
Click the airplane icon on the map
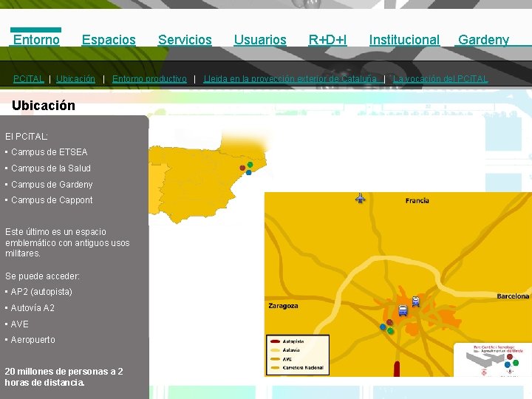[x=361, y=198]
